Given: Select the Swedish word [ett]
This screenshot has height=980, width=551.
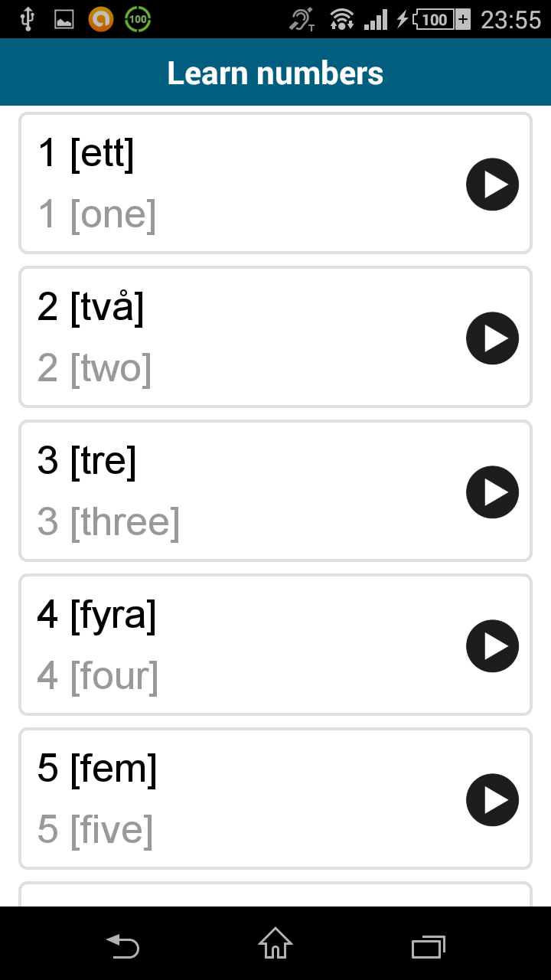Looking at the screenshot, I should click(102, 153).
